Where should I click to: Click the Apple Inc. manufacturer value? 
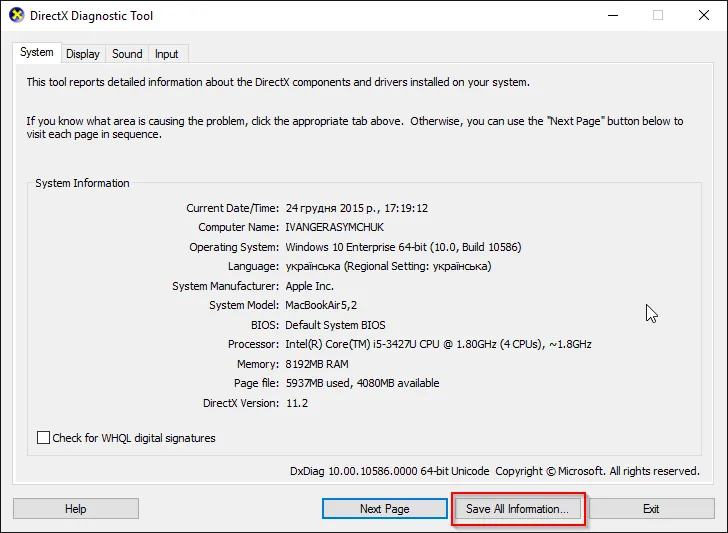(x=309, y=286)
